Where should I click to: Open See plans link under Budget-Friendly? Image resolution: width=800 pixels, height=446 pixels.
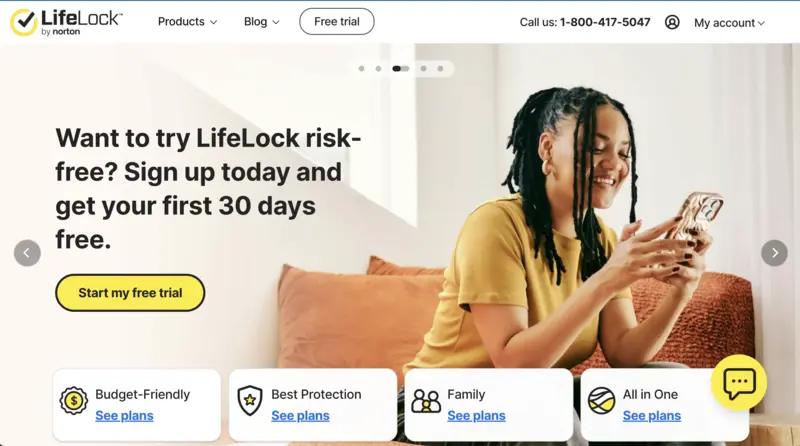pyautogui.click(x=124, y=416)
